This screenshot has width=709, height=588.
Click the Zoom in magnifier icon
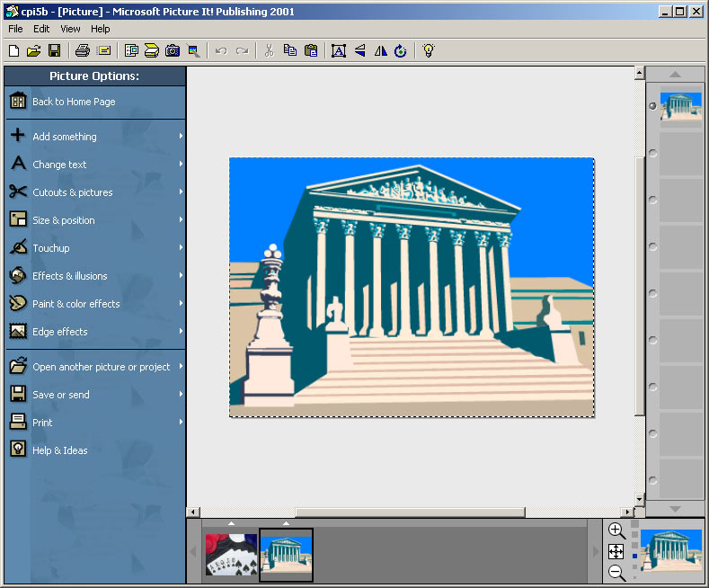(616, 531)
